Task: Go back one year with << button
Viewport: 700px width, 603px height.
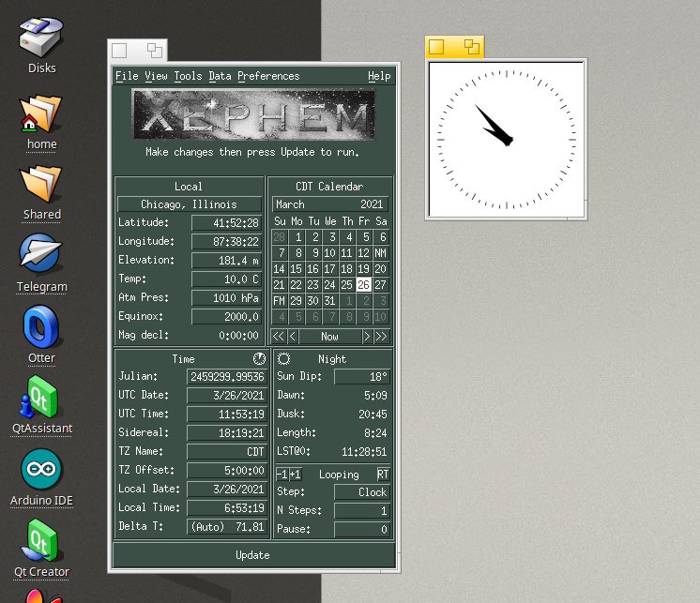Action: tap(278, 337)
